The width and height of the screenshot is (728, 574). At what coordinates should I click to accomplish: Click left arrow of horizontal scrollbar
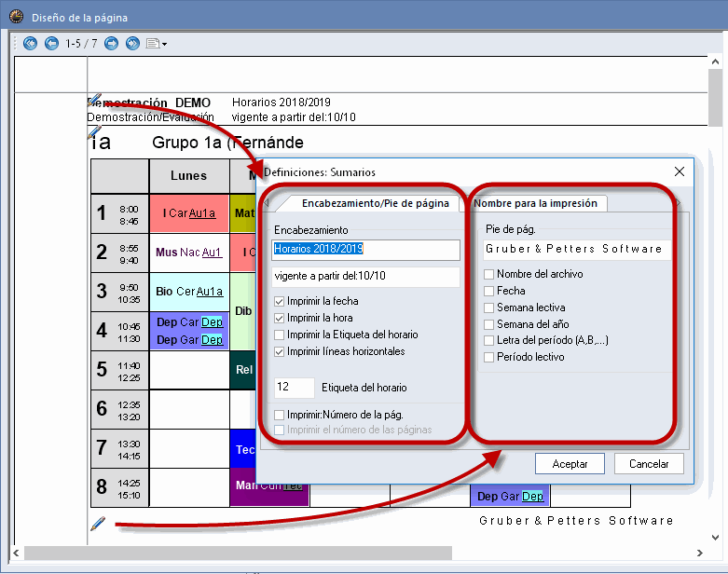click(16, 553)
